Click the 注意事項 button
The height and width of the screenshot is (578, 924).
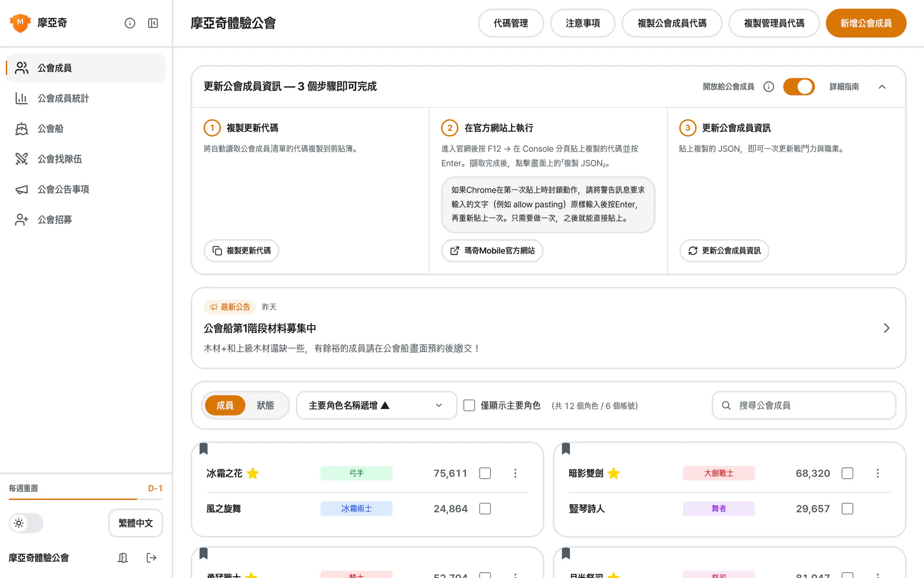(x=582, y=23)
